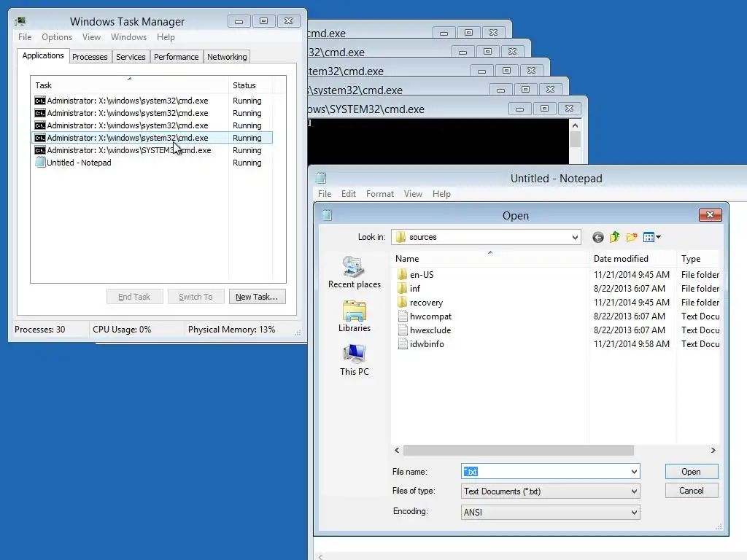Viewport: 747px width, 560px height.
Task: Open the View Menu icon dropdown
Action: point(651,237)
